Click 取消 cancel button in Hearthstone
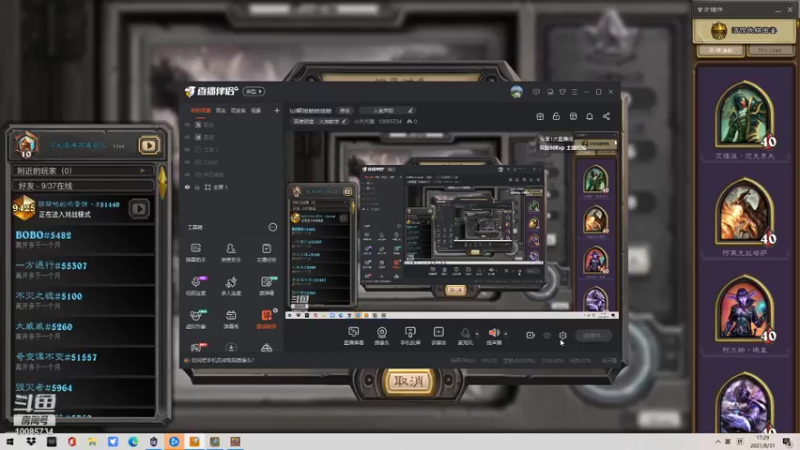The width and height of the screenshot is (800, 450). pyautogui.click(x=408, y=381)
